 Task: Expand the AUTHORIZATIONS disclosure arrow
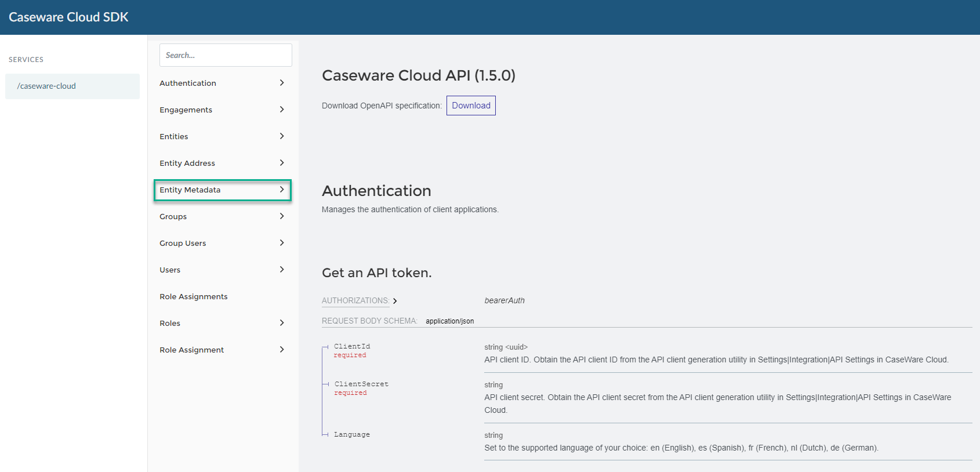click(395, 301)
